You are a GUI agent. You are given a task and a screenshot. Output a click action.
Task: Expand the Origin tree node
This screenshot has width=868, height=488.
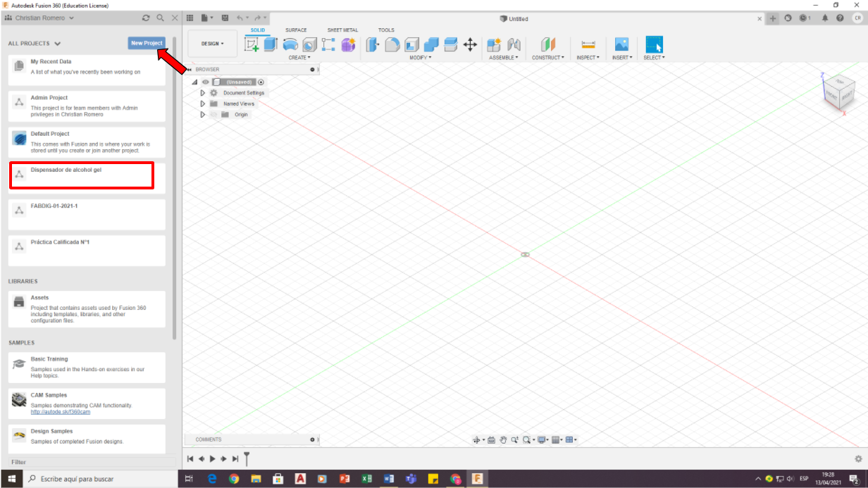tap(203, 114)
